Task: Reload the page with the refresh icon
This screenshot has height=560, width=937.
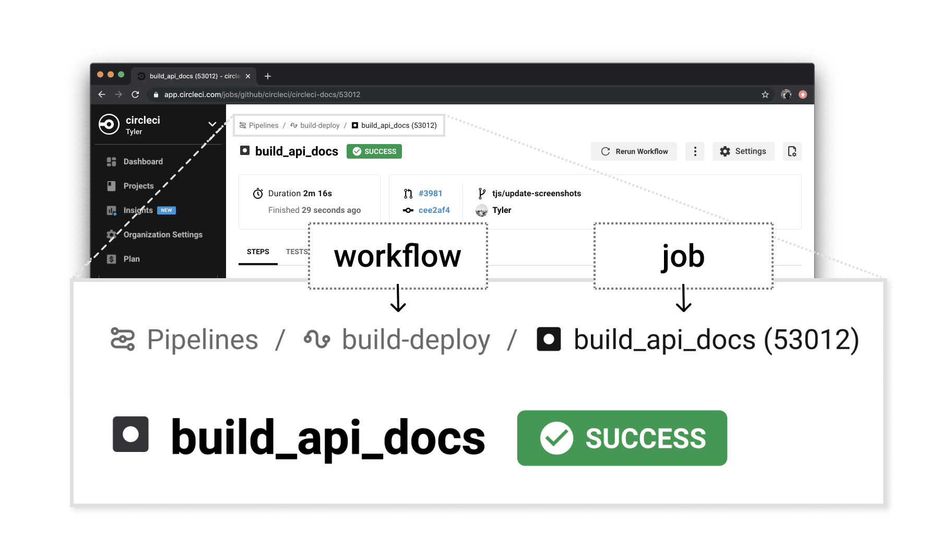Action: coord(135,94)
